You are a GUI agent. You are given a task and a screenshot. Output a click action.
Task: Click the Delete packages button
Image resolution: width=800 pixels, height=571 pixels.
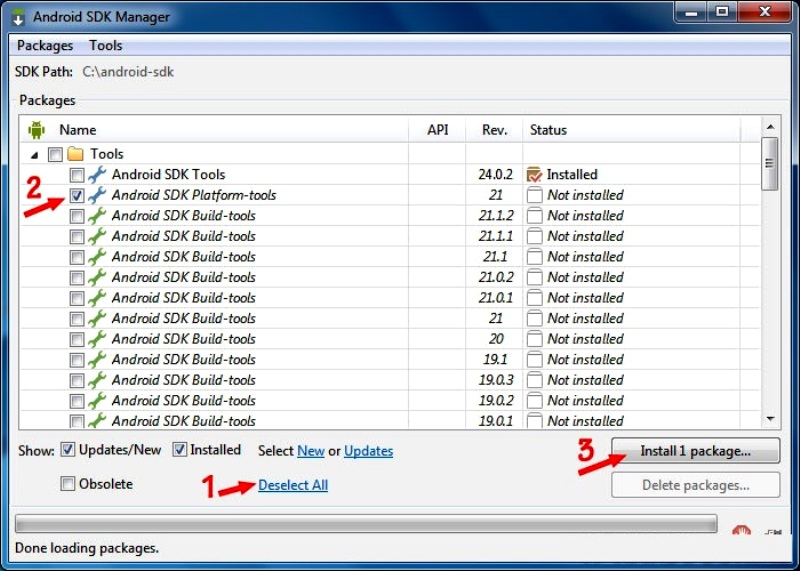pyautogui.click(x=695, y=485)
